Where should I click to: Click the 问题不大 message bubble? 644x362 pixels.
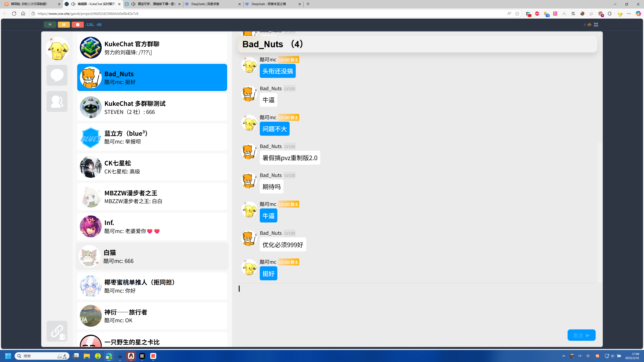point(274,129)
